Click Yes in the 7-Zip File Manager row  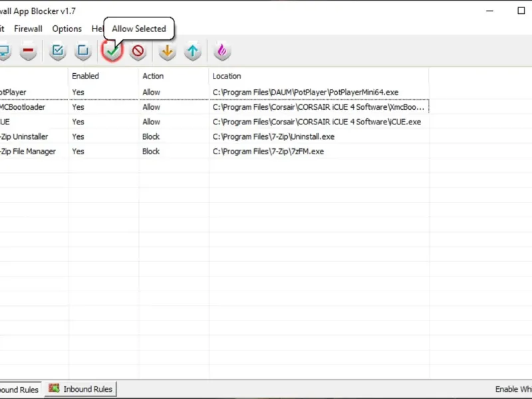point(78,152)
